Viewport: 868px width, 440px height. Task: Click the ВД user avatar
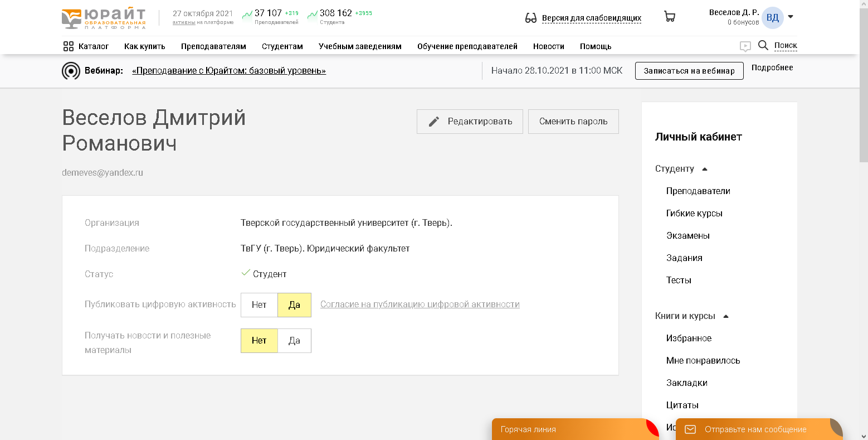coord(772,17)
